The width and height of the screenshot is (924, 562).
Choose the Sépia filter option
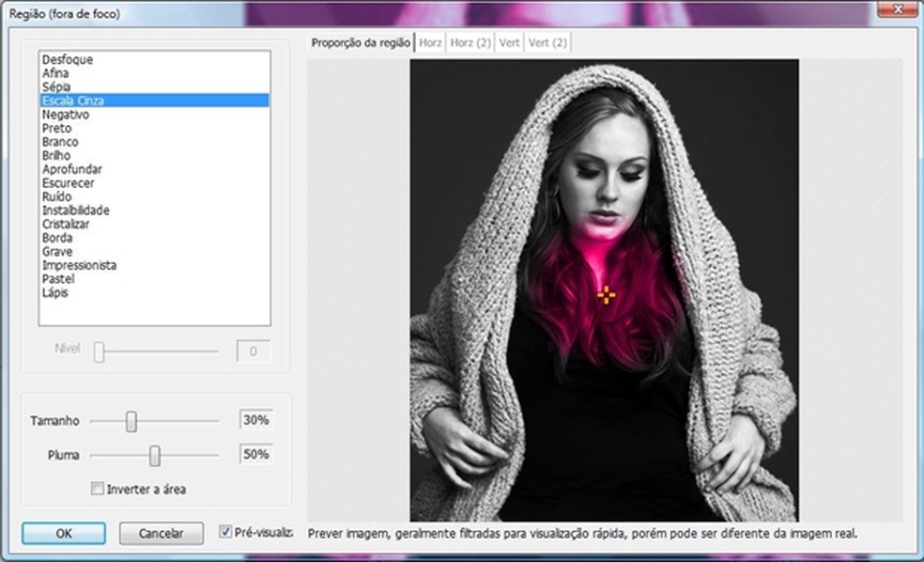click(56, 86)
